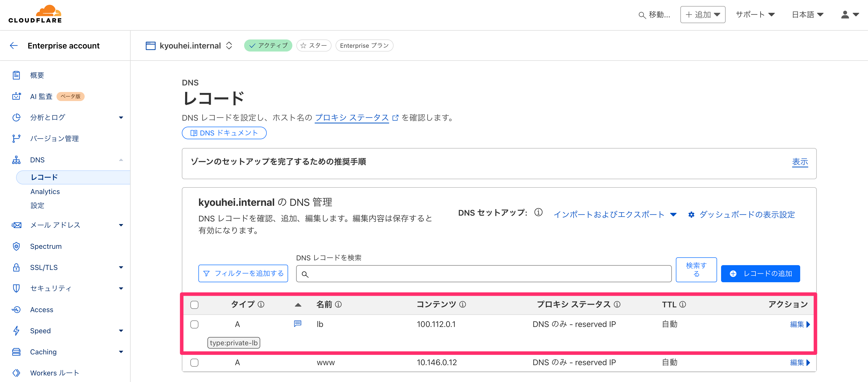
Task: Click the DNS レコードを検索 search field
Action: [x=483, y=274]
